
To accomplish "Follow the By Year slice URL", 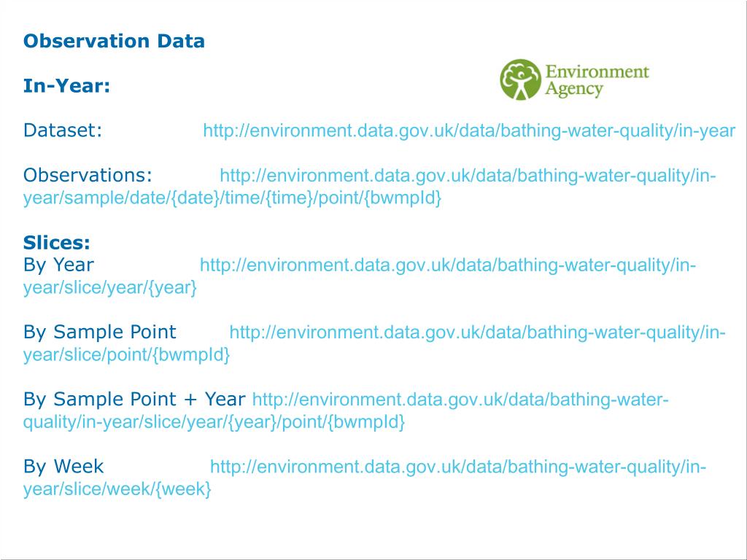I will click(360, 276).
